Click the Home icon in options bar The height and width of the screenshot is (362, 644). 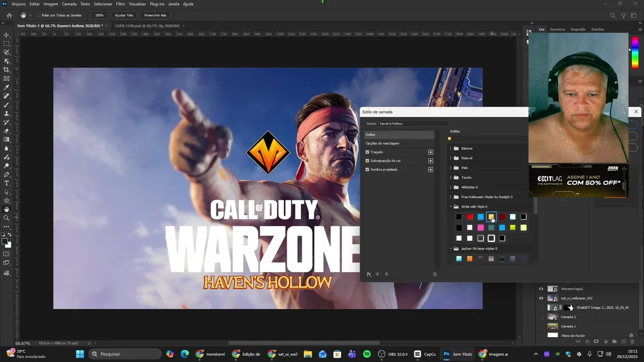click(9, 15)
